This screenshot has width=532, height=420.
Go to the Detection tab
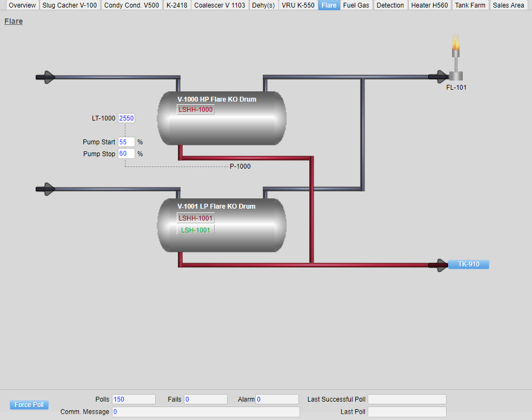[390, 5]
